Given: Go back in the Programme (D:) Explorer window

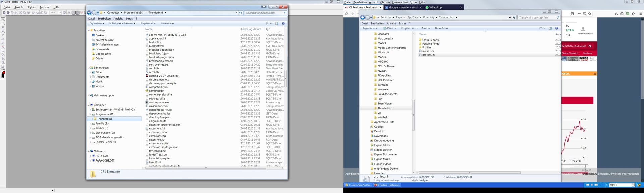Looking at the screenshot, I should coord(89,13).
